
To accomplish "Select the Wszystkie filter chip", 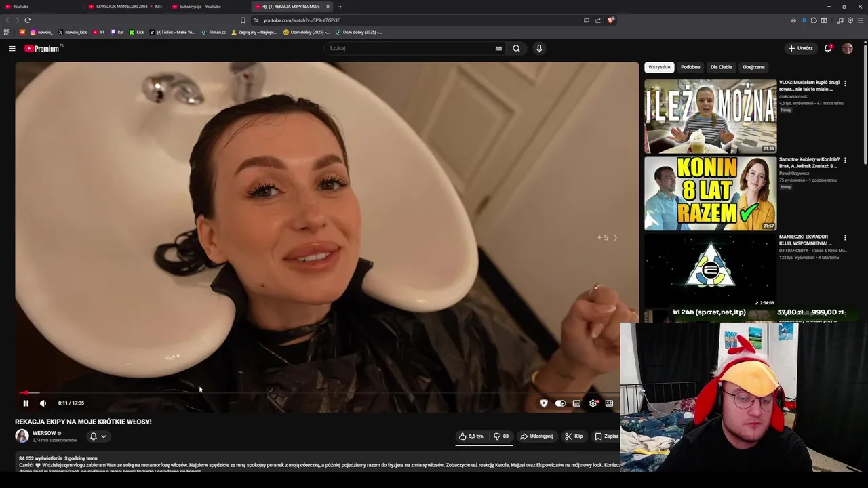I will [659, 67].
